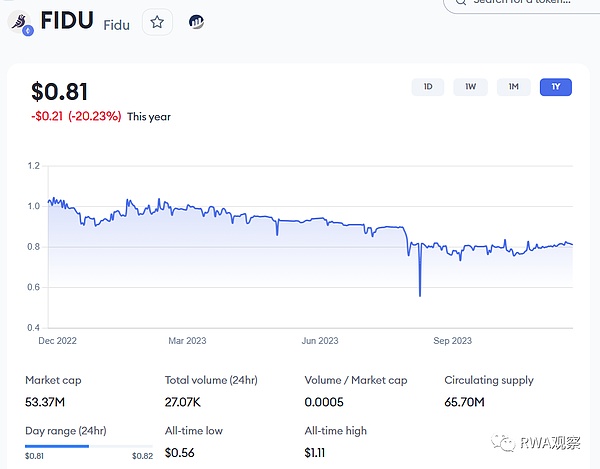This screenshot has height=469, width=600.
Task: Click the FIDU heading text
Action: [67, 21]
